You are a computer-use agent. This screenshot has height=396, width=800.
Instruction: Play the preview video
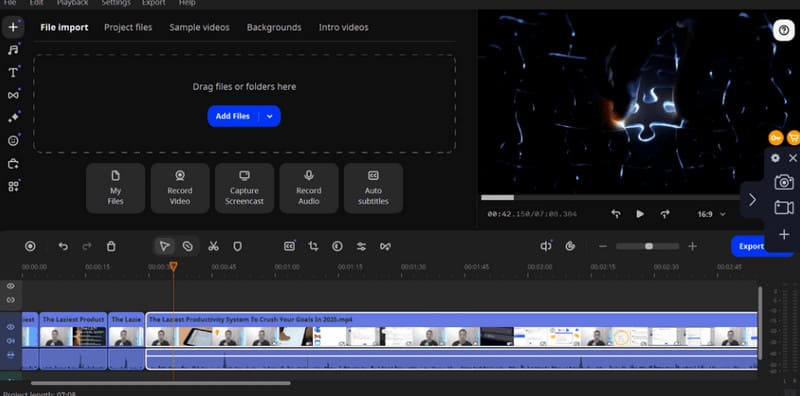tap(640, 214)
